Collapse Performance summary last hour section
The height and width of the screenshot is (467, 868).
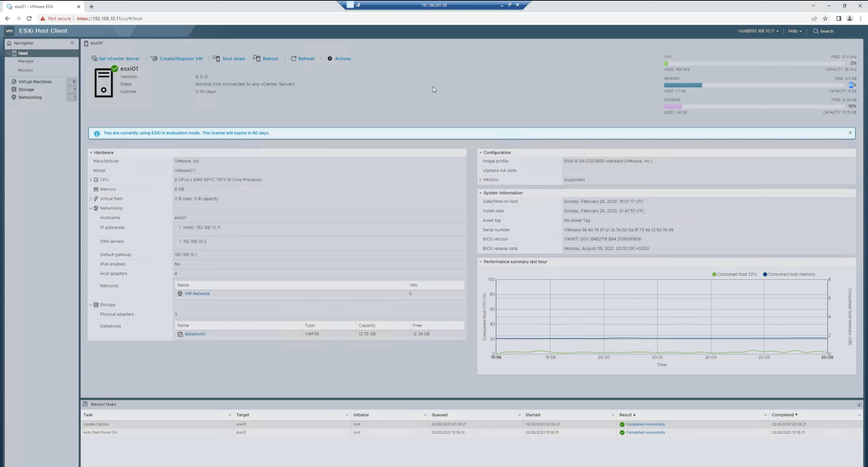click(481, 262)
